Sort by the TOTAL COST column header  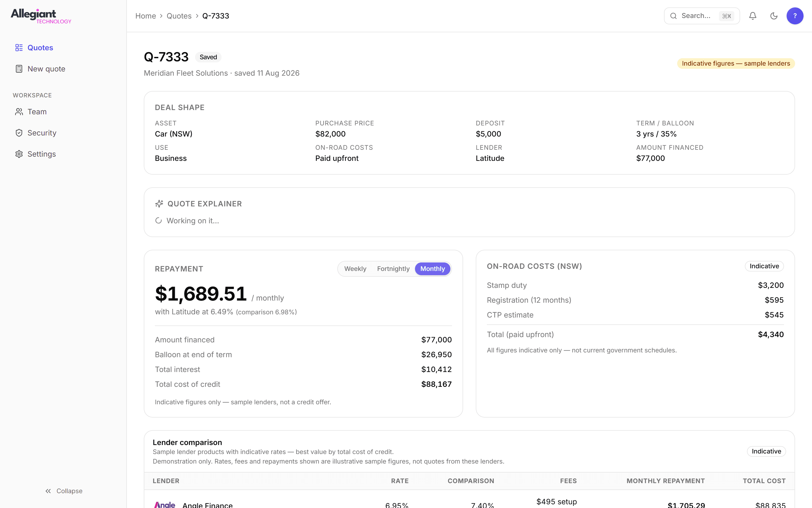click(764, 481)
